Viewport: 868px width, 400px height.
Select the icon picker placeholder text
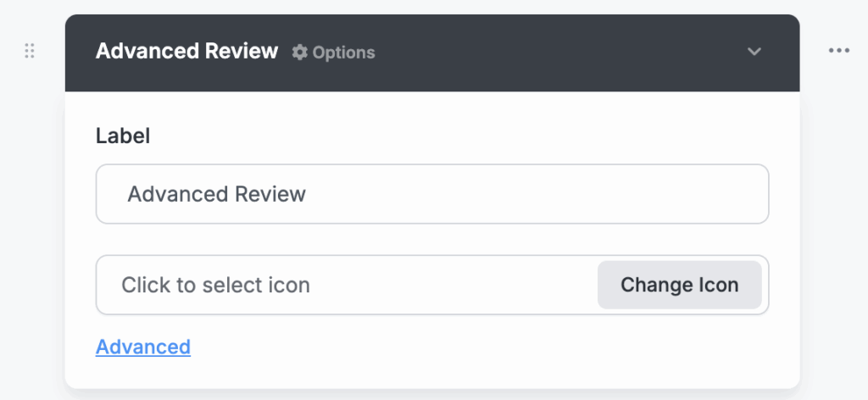216,285
